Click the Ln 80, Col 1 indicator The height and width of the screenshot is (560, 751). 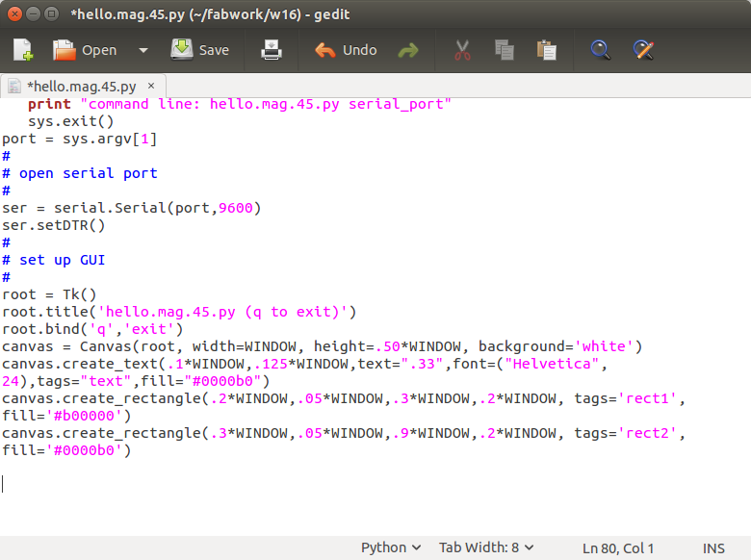pos(618,548)
